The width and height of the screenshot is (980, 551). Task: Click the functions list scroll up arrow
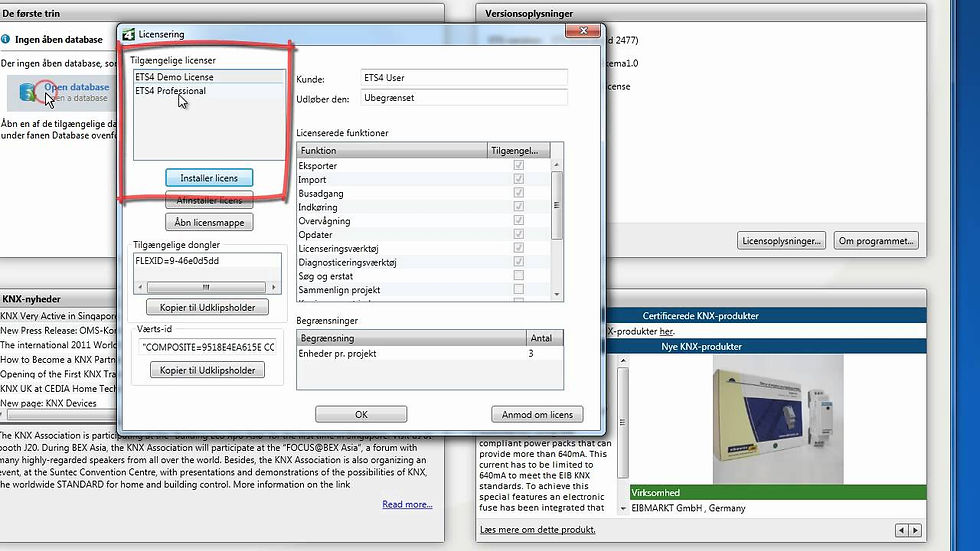556,165
